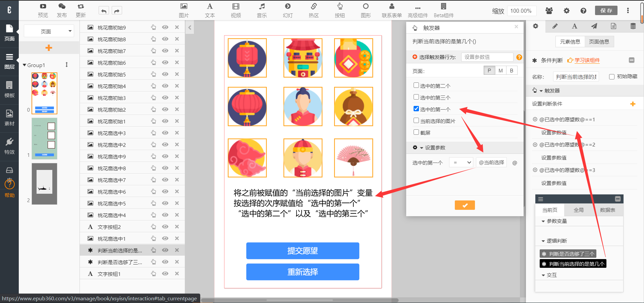Check the 选中的第二个 checkbox
The width and height of the screenshot is (644, 303).
pos(416,85)
